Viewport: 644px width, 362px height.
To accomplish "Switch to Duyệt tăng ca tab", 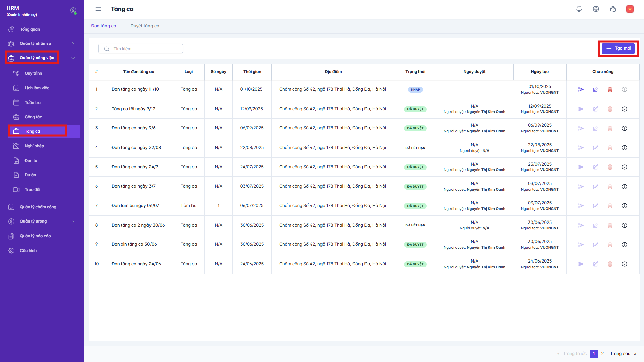I will click(144, 26).
